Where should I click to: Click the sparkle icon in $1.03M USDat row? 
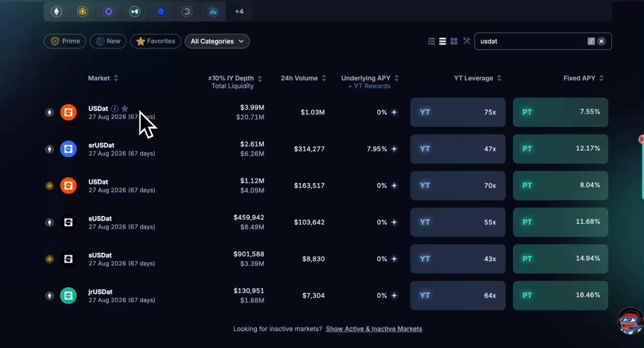point(394,113)
